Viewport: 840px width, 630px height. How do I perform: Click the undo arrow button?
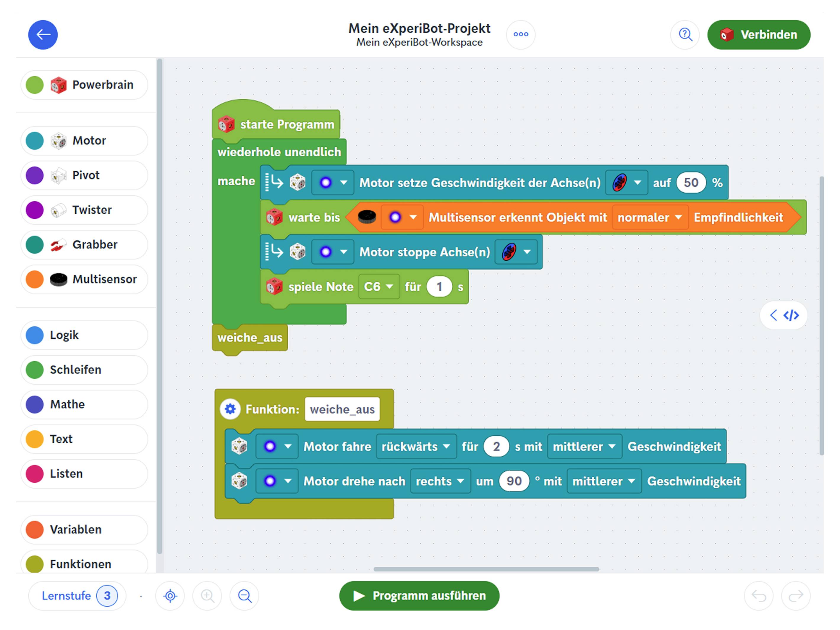[758, 595]
